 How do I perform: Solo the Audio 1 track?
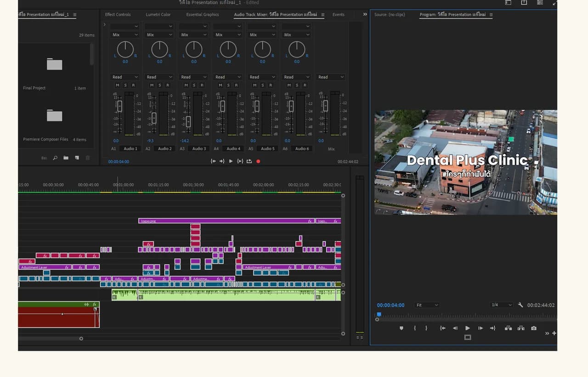(x=125, y=85)
